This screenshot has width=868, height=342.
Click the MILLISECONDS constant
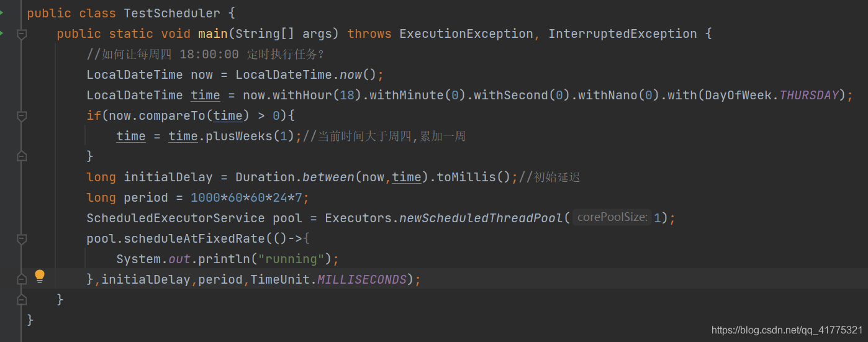(362, 279)
